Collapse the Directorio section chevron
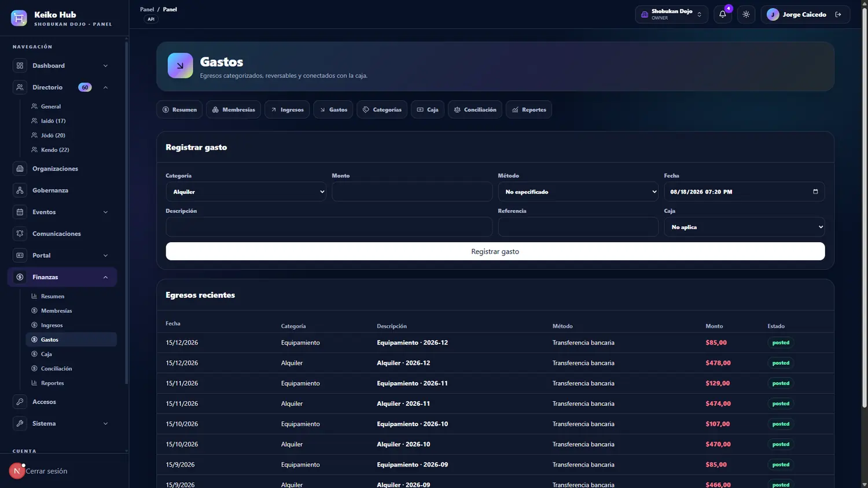This screenshot has width=868, height=488. [x=105, y=87]
